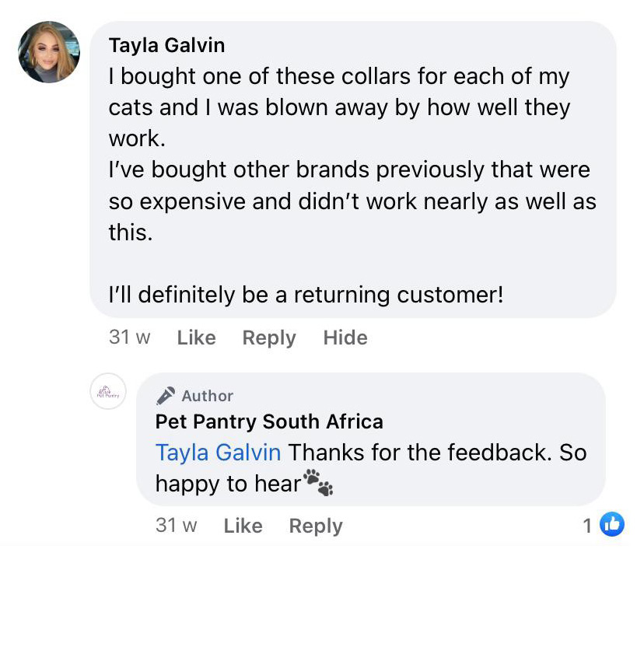Open the 31 w timestamp under the page reply
644x668 pixels.
tap(177, 526)
